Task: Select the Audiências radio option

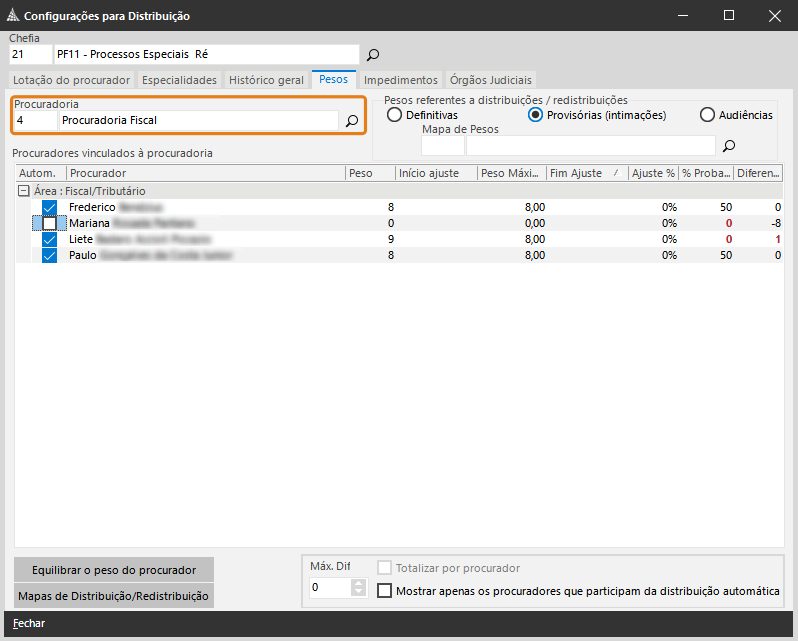Action: click(707, 115)
